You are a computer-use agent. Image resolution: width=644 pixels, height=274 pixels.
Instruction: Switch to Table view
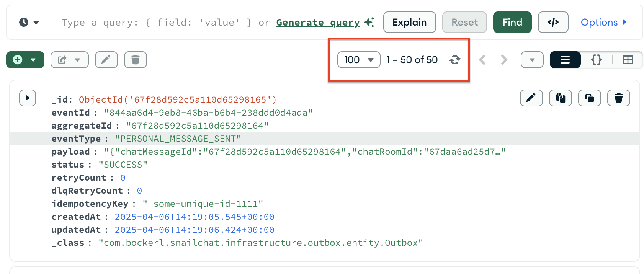point(628,60)
